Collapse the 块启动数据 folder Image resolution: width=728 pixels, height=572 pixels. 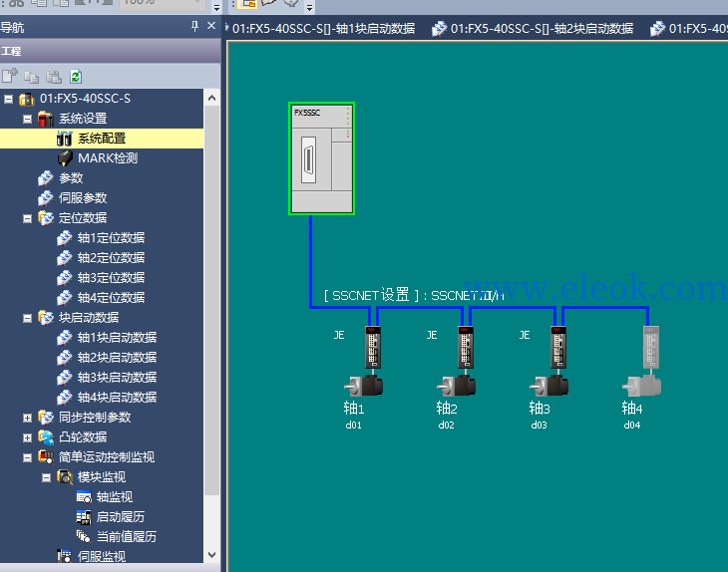coord(27,318)
